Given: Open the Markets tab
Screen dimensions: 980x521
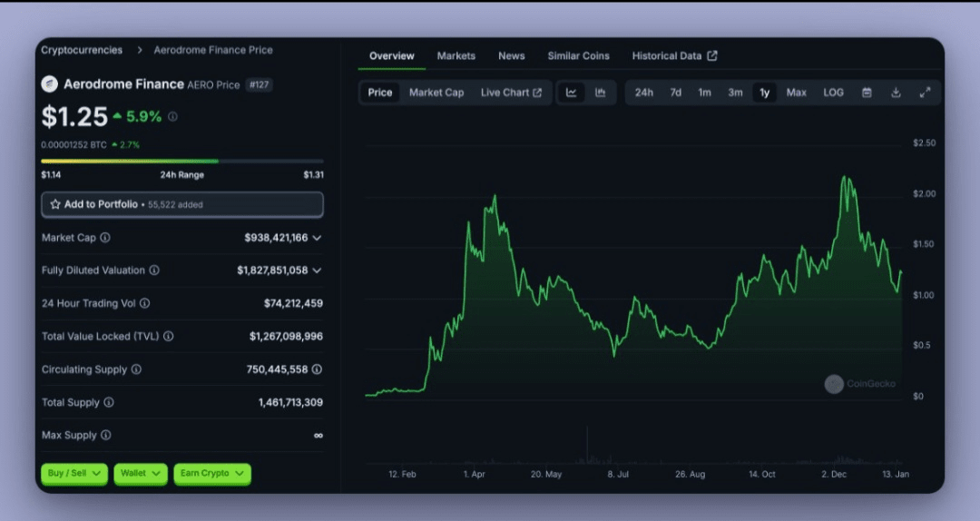Looking at the screenshot, I should tap(456, 55).
